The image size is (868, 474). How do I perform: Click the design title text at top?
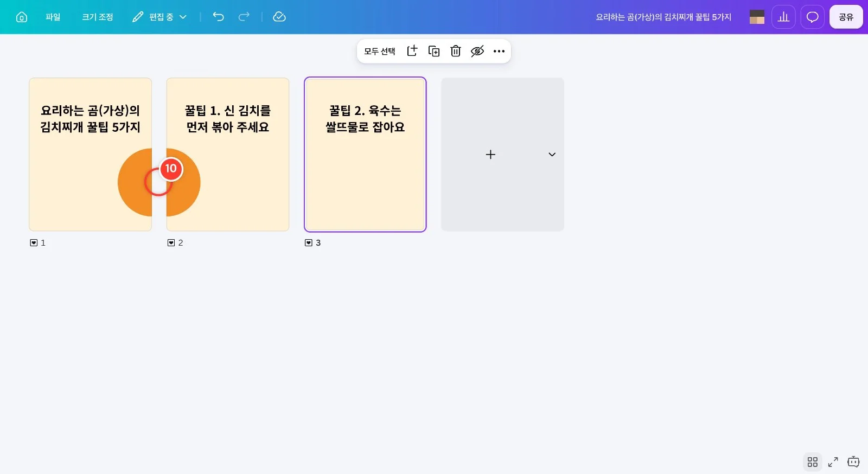click(663, 17)
